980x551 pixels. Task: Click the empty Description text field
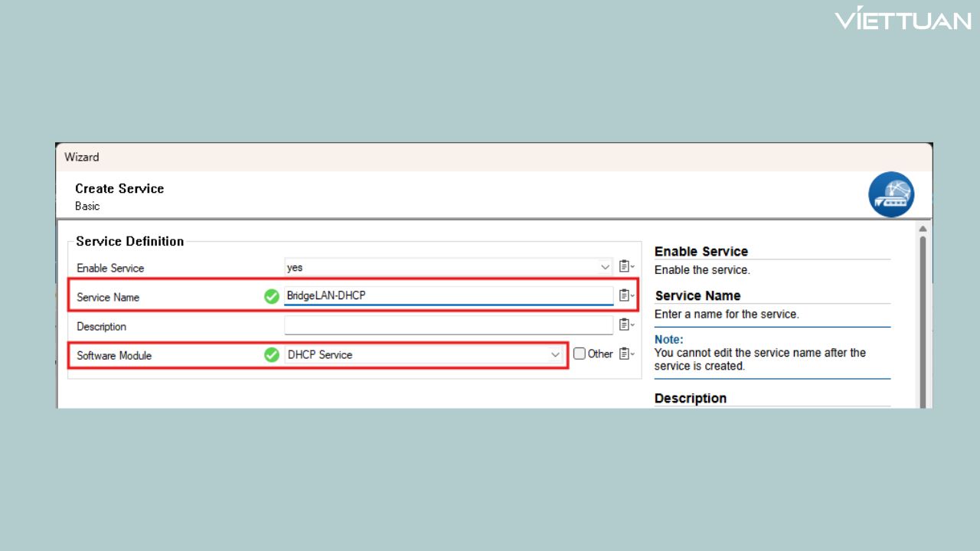pyautogui.click(x=448, y=326)
